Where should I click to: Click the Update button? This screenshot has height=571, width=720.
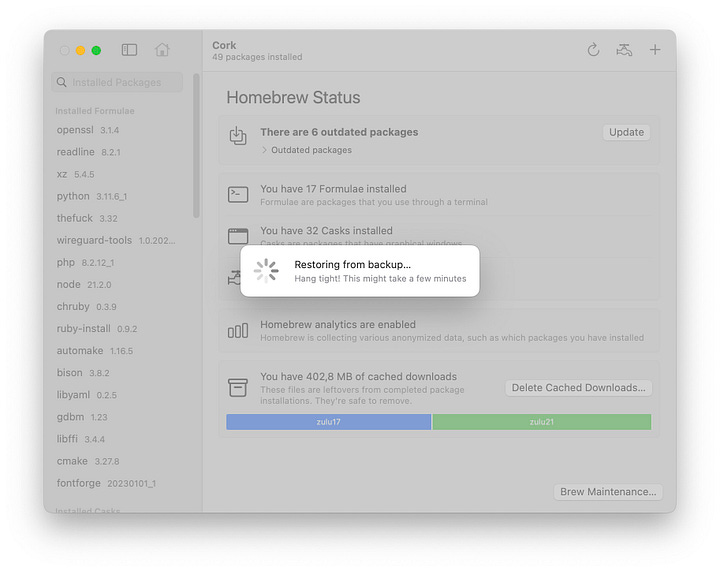(x=626, y=132)
